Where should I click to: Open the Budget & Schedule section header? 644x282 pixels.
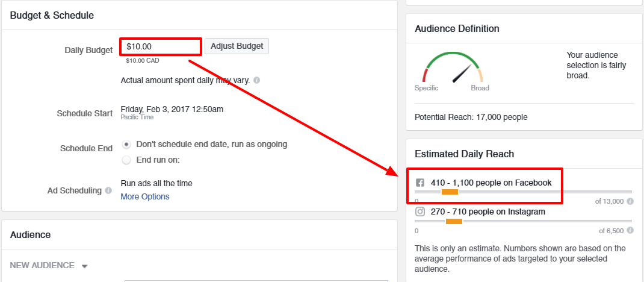click(x=52, y=14)
